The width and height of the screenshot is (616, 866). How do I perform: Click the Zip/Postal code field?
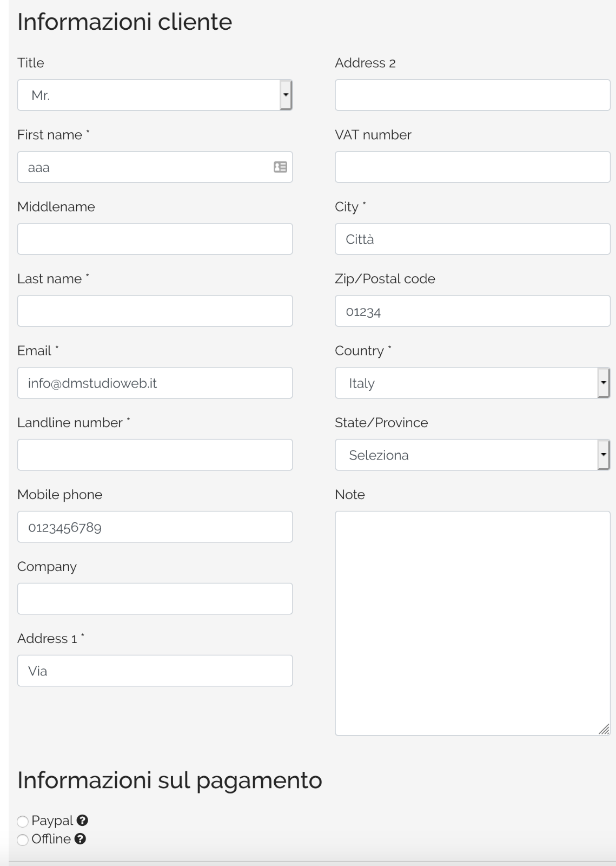click(472, 311)
